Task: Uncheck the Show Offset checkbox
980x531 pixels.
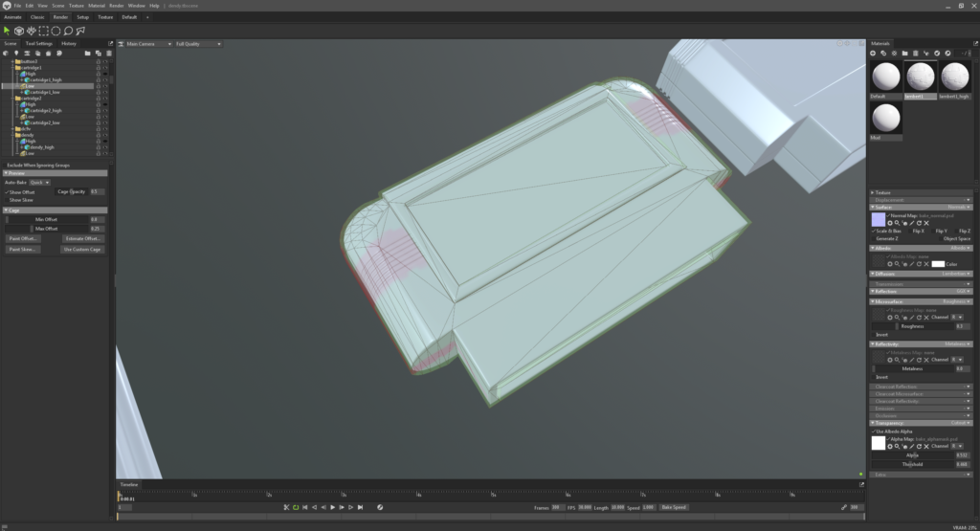Action: tap(6, 191)
